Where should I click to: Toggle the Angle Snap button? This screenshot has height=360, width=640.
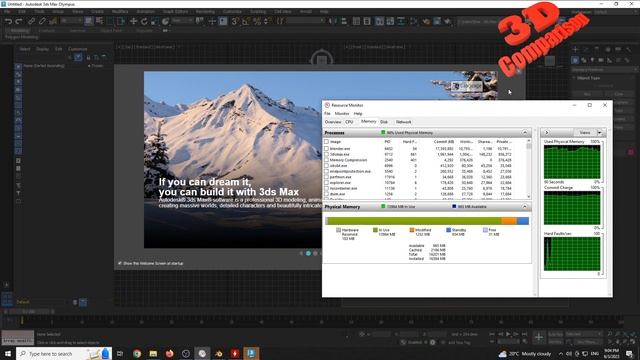pyautogui.click(x=246, y=21)
